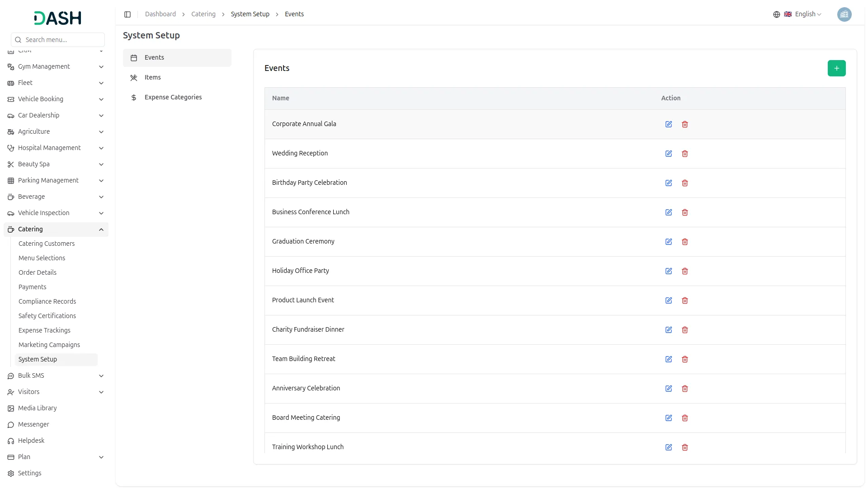The width and height of the screenshot is (868, 488).
Task: Open Catering Customers in the sidebar
Action: pos(47,244)
